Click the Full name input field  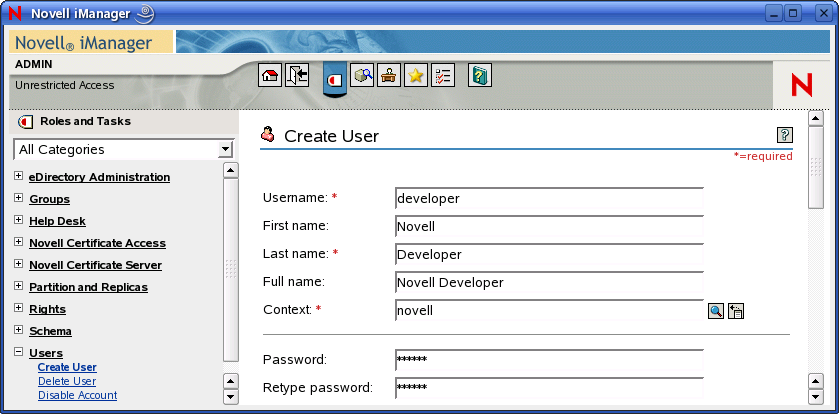tap(549, 282)
